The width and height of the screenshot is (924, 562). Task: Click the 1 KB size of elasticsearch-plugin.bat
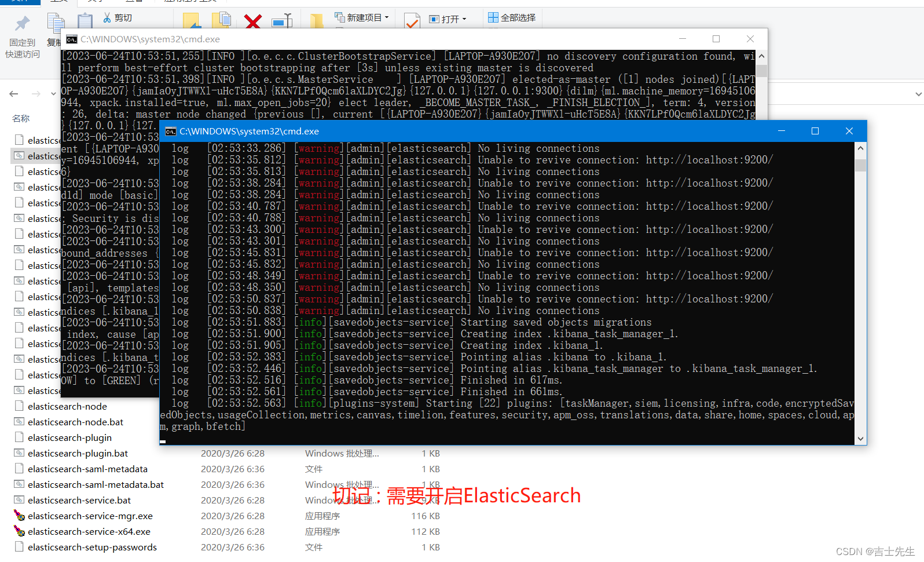[431, 453]
